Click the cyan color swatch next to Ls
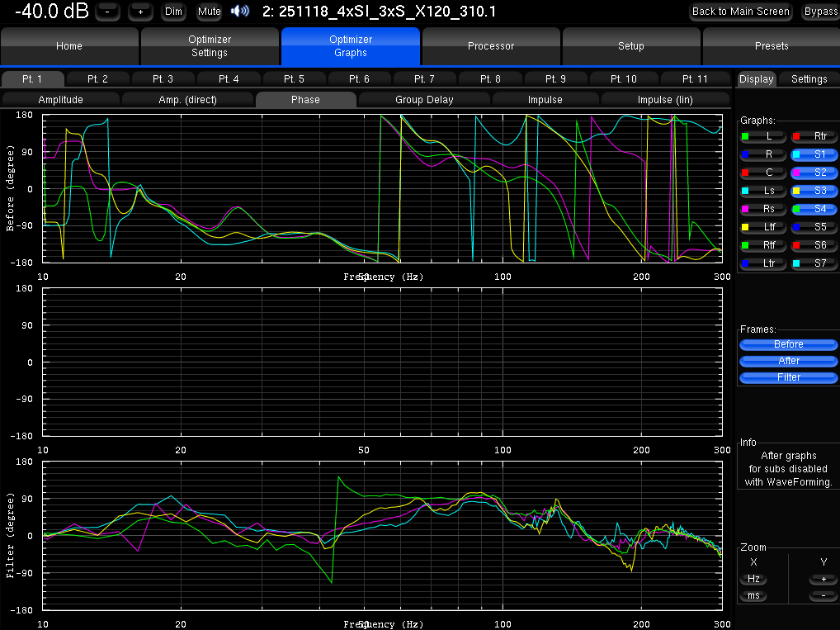Image resolution: width=840 pixels, height=630 pixels. click(747, 191)
